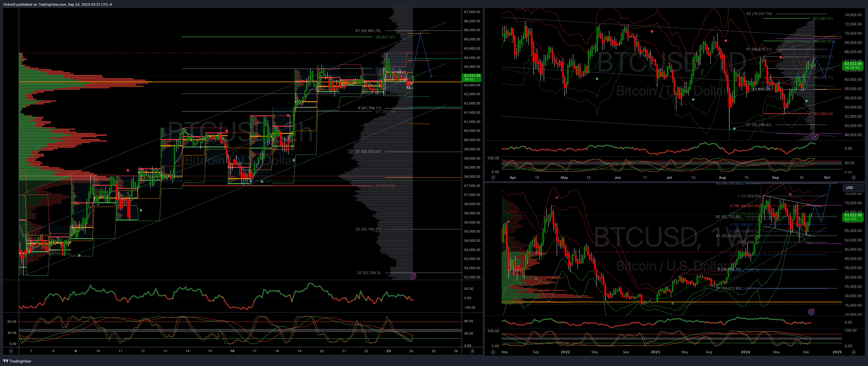Click Aug on the daily chart time axis
Screen dimensions: 868x366
pyautogui.click(x=722, y=177)
